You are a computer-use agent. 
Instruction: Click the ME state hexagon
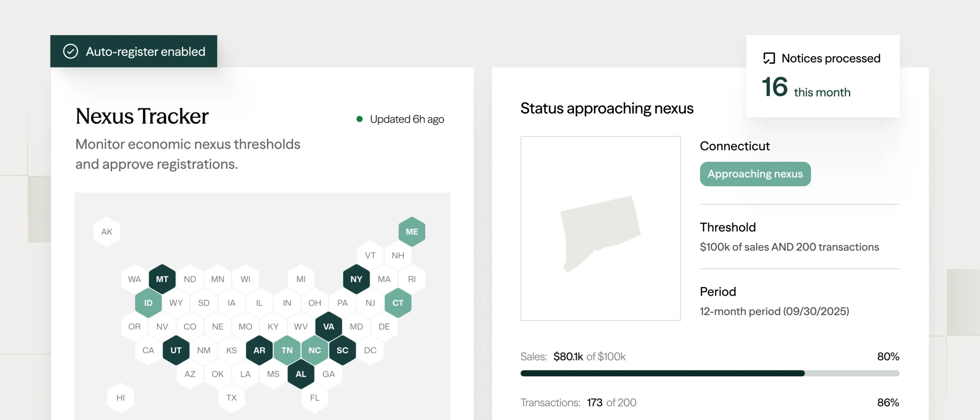pyautogui.click(x=412, y=231)
